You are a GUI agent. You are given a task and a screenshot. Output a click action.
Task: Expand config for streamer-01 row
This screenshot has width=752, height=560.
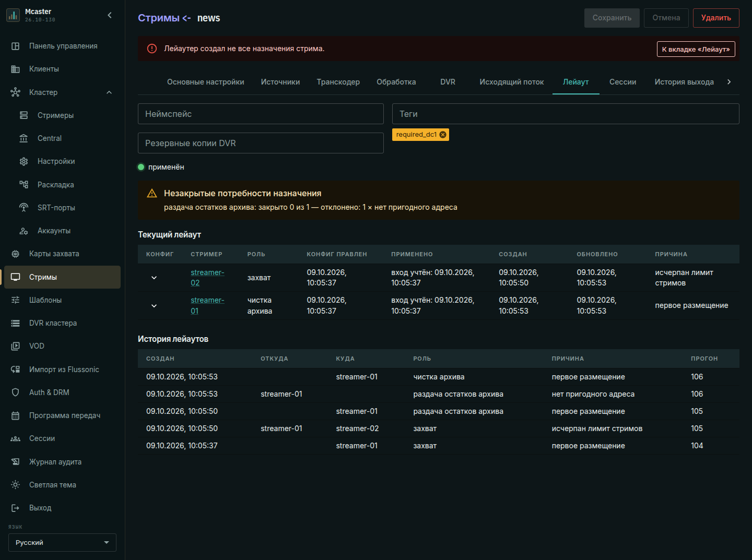(154, 306)
